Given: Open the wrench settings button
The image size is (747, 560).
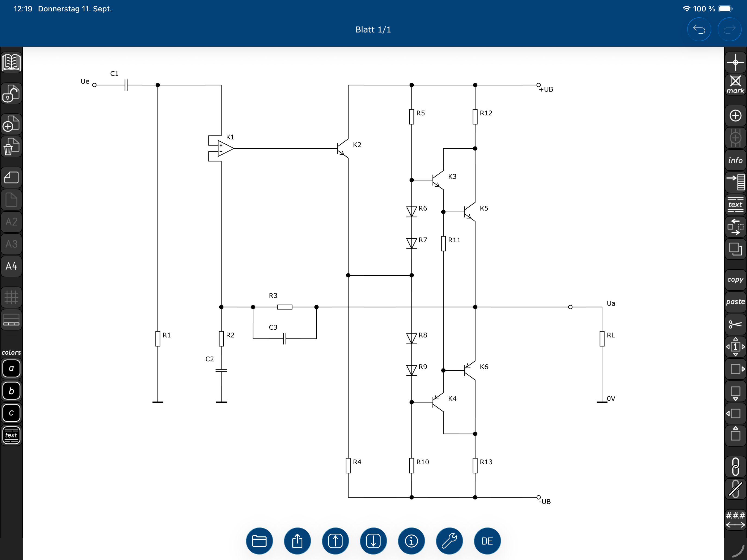Looking at the screenshot, I should click(449, 541).
